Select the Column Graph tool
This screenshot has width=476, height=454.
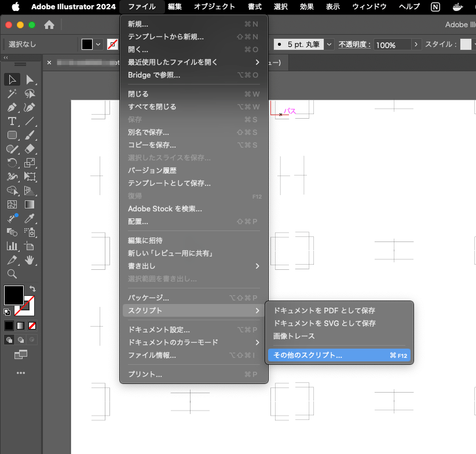point(12,246)
